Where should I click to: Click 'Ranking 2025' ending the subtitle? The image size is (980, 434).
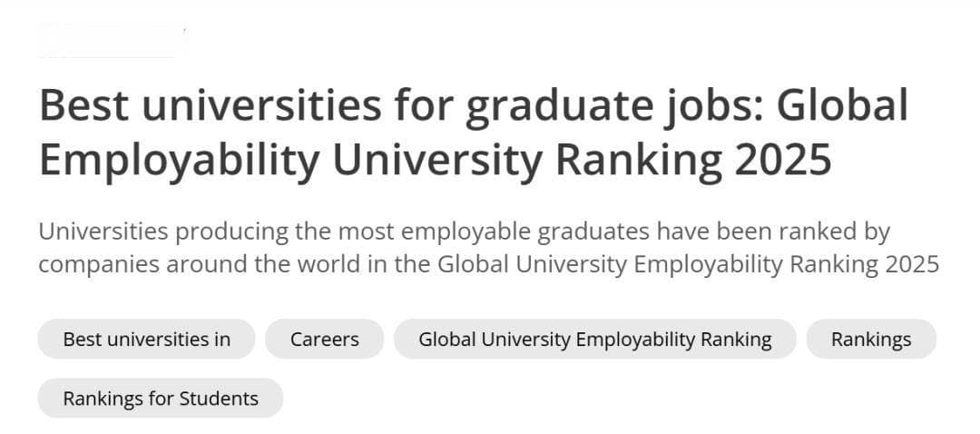tap(865, 264)
